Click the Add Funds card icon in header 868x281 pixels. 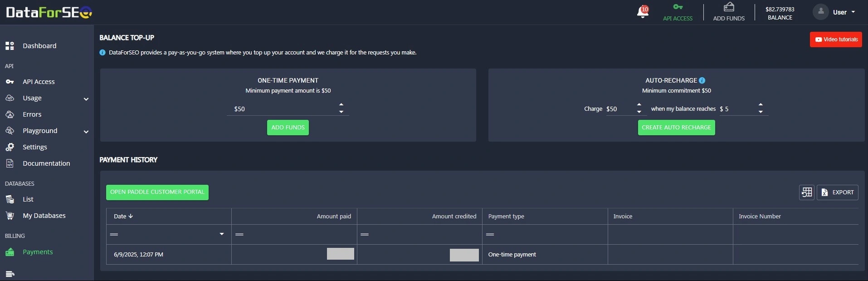click(x=729, y=7)
